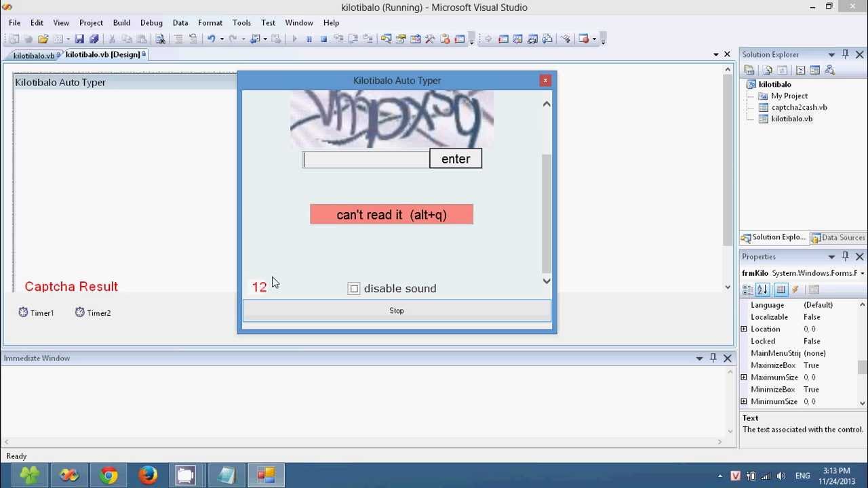Click the Pause (Break All) debug icon
Viewport: 868px width, 488px height.
[x=309, y=39]
